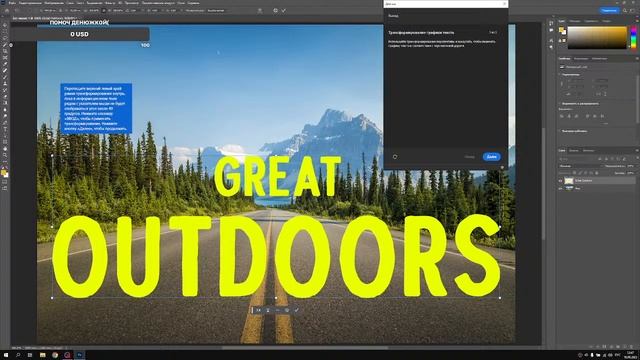640x360 pixels.
Task: Select the Eraser tool
Action: (5, 97)
